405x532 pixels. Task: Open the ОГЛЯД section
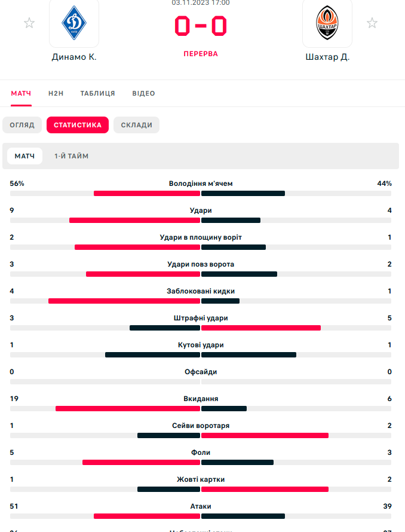pyautogui.click(x=23, y=125)
